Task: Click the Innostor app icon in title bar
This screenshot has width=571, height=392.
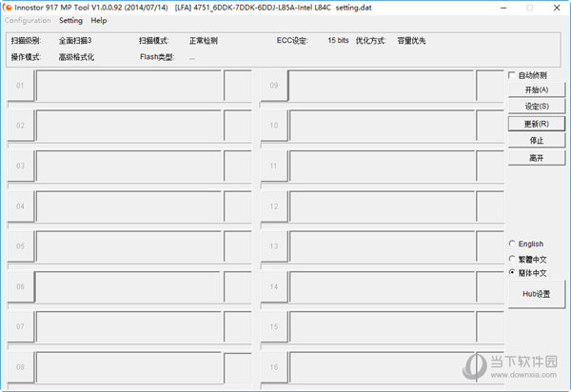Action: (x=8, y=8)
